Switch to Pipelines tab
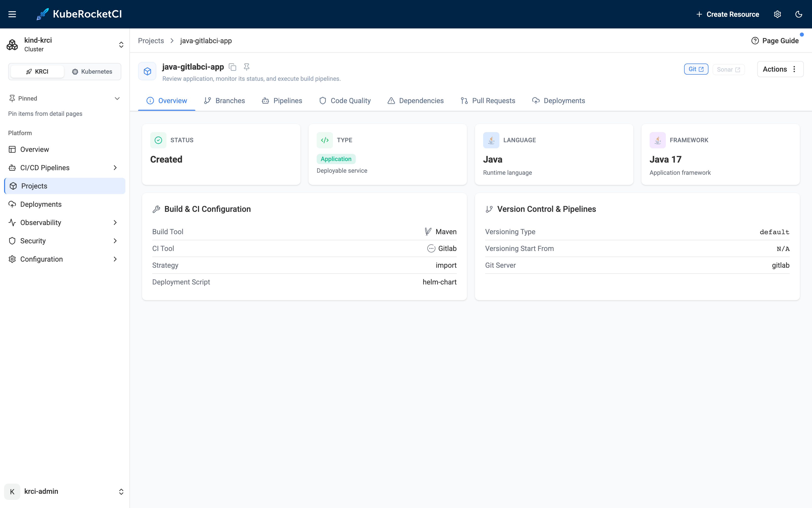This screenshot has width=812, height=508. [x=282, y=101]
